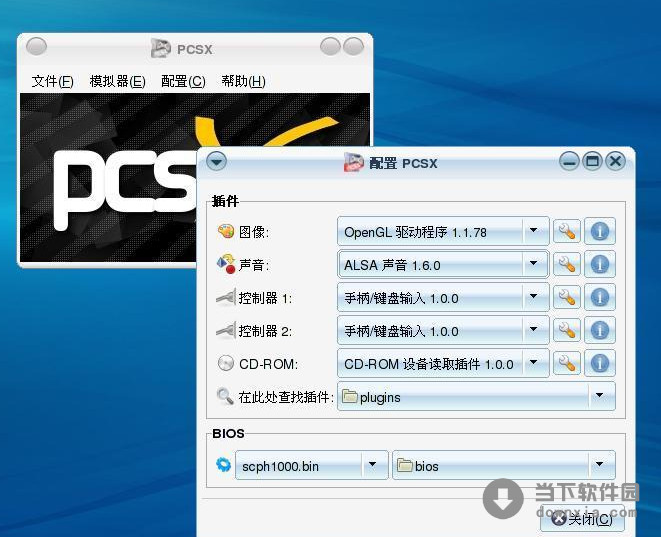Configure the ALSA sound plugin wrench
Viewport: 661px width, 537px height.
point(567,264)
